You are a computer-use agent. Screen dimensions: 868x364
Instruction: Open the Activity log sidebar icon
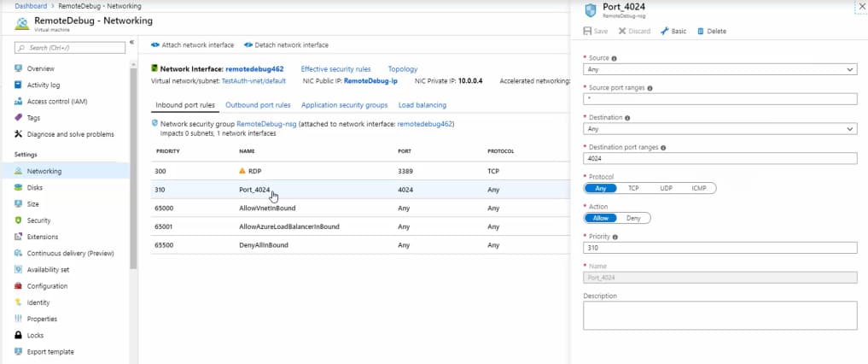pos(18,85)
